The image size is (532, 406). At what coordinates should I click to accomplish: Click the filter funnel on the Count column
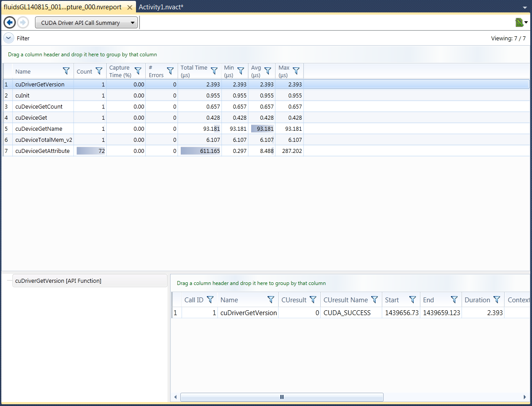coord(99,71)
